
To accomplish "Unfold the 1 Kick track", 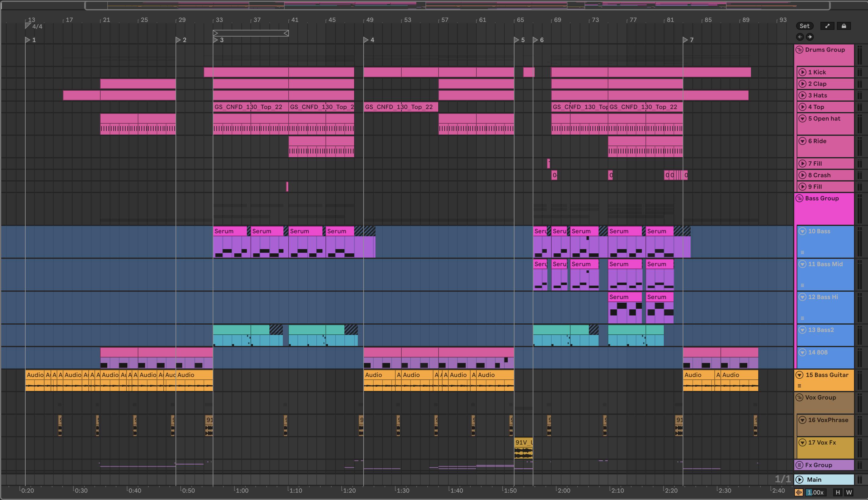I will coord(802,72).
